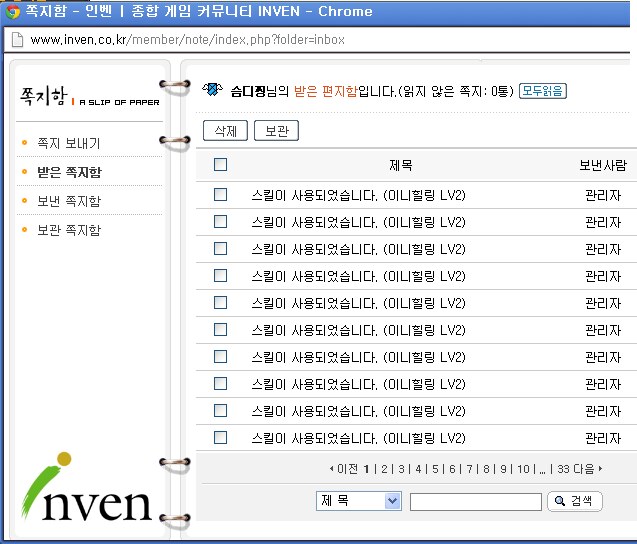Screen dimensions: 637x544
Task: Go to page 4 of messages
Action: [418, 469]
